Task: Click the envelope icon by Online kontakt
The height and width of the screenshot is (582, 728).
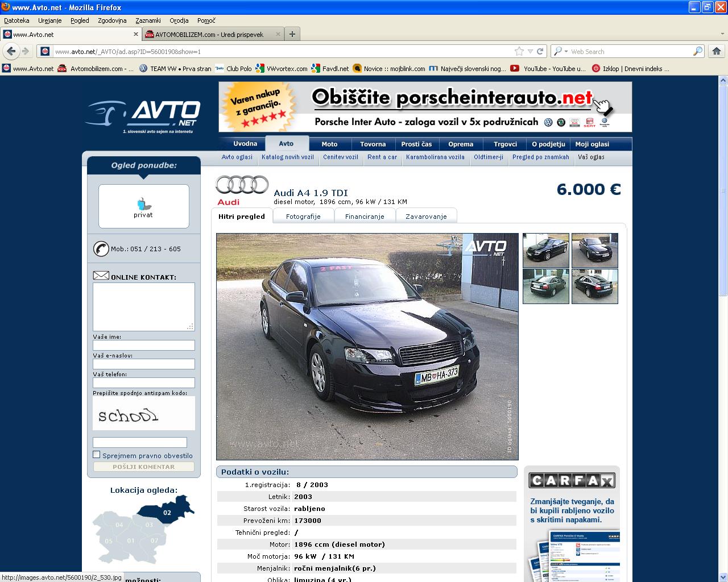Action: [101, 276]
